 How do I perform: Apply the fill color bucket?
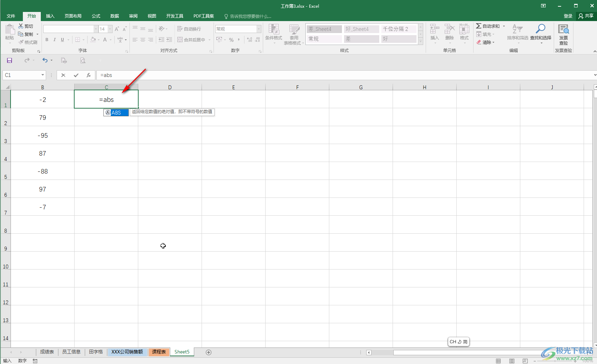click(x=93, y=40)
